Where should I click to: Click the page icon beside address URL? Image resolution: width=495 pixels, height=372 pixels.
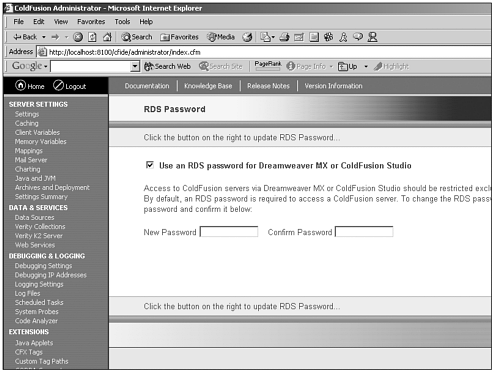pyautogui.click(x=42, y=52)
